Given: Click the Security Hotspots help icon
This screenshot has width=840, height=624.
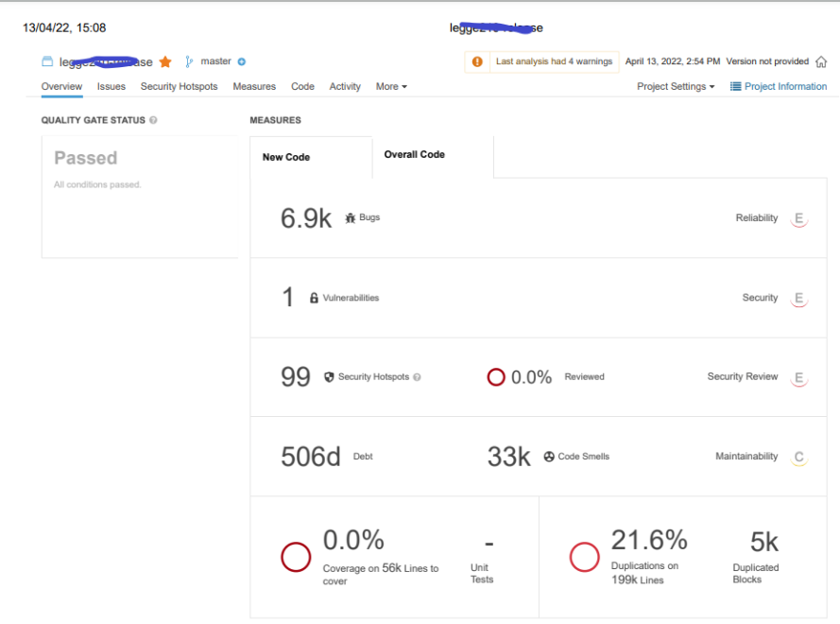Looking at the screenshot, I should 417,377.
